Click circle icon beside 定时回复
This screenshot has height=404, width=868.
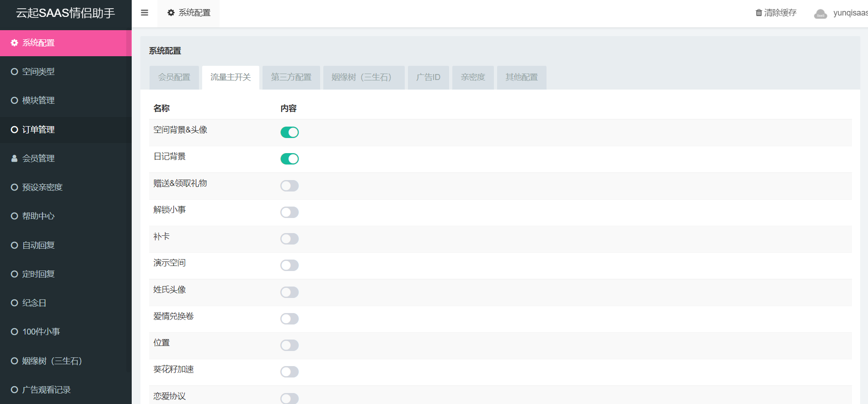coord(14,274)
